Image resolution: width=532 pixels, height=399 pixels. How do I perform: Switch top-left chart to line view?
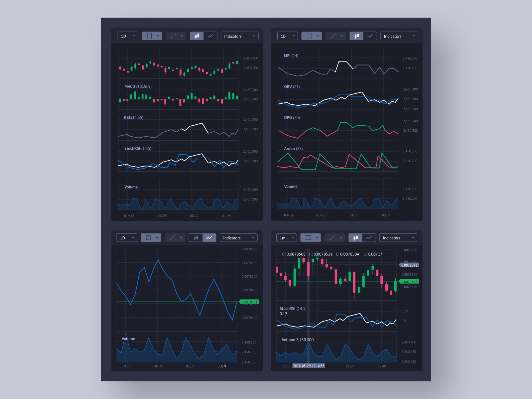[210, 36]
